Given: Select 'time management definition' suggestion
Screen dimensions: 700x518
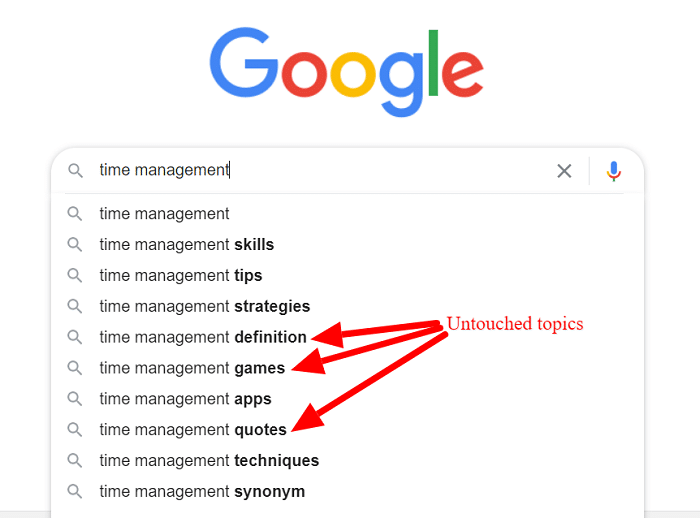Looking at the screenshot, I should (347, 337).
